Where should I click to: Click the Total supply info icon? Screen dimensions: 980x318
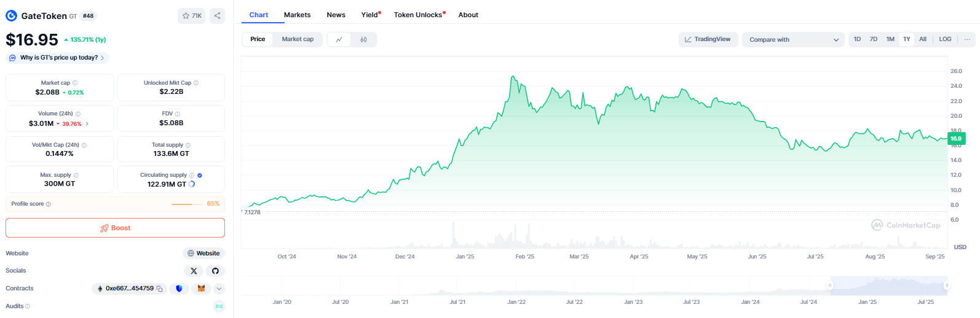point(188,145)
